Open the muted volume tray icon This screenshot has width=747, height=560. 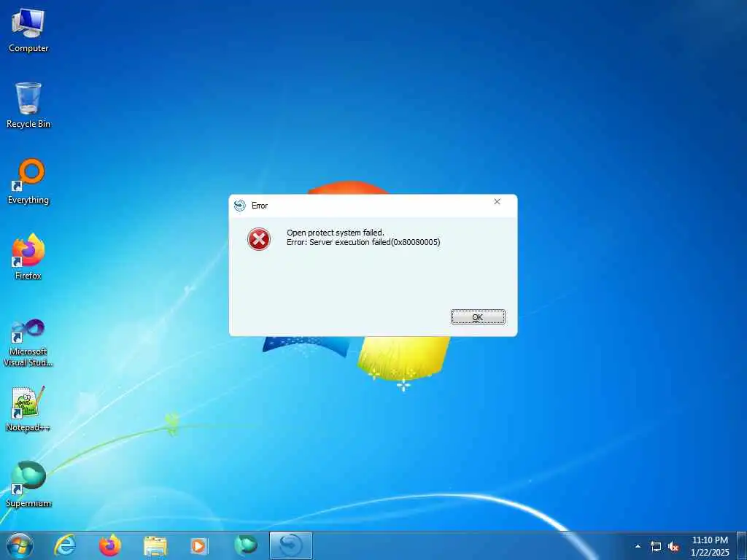tap(673, 547)
